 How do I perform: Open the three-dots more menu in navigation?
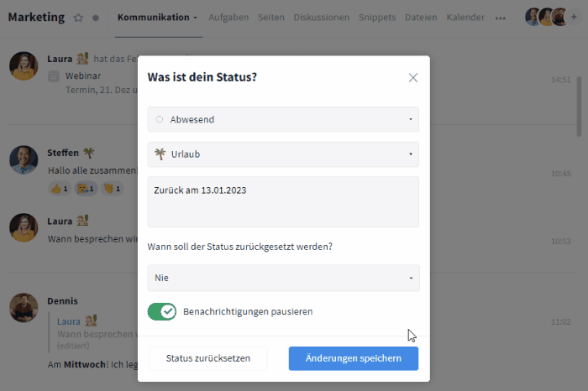[x=501, y=18]
